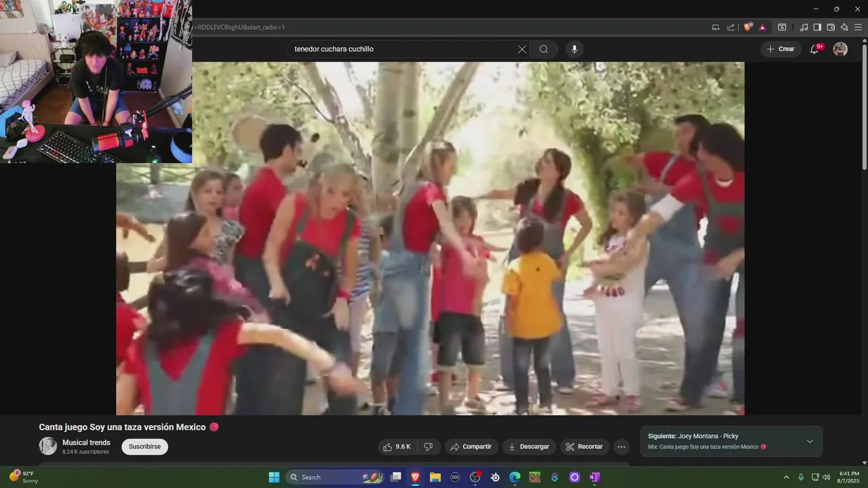Click the Crear button
Viewport: 868px width, 488px height.
coord(781,49)
